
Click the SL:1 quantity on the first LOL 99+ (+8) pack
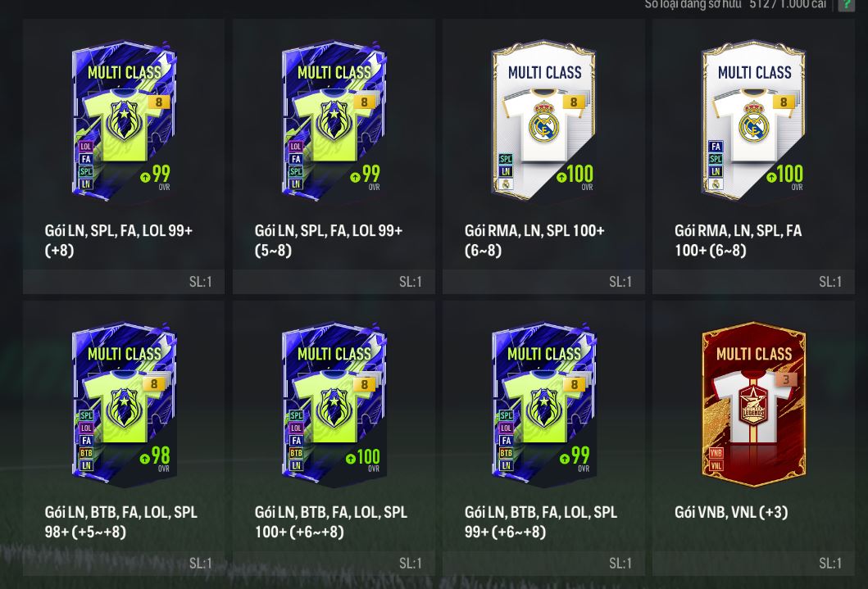(x=200, y=282)
